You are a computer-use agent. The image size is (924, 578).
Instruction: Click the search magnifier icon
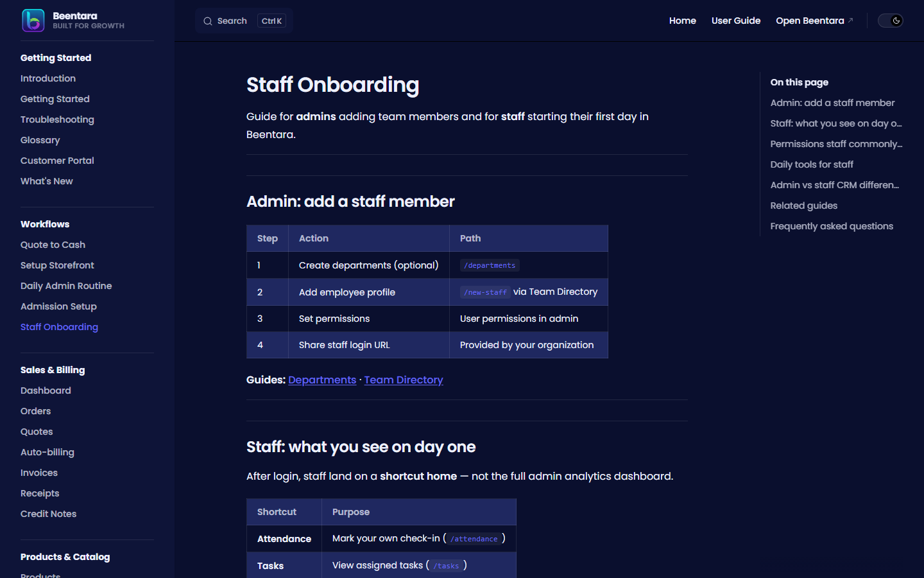[208, 21]
